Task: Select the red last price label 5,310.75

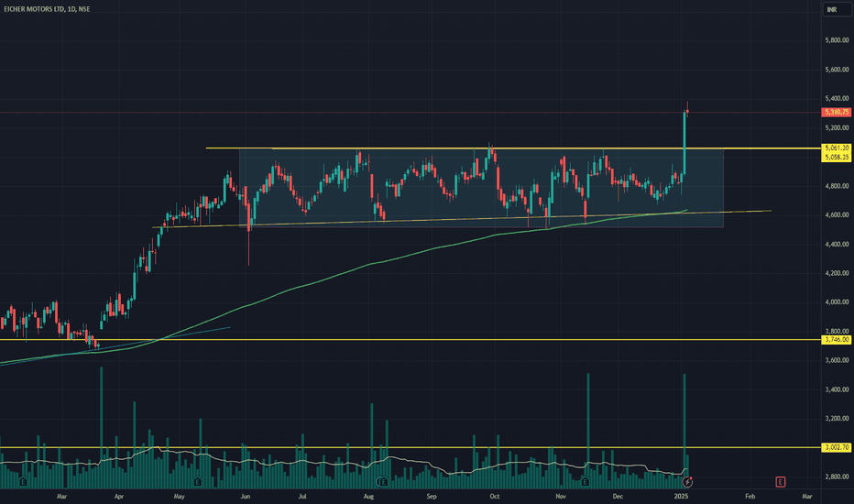Action: [x=837, y=112]
